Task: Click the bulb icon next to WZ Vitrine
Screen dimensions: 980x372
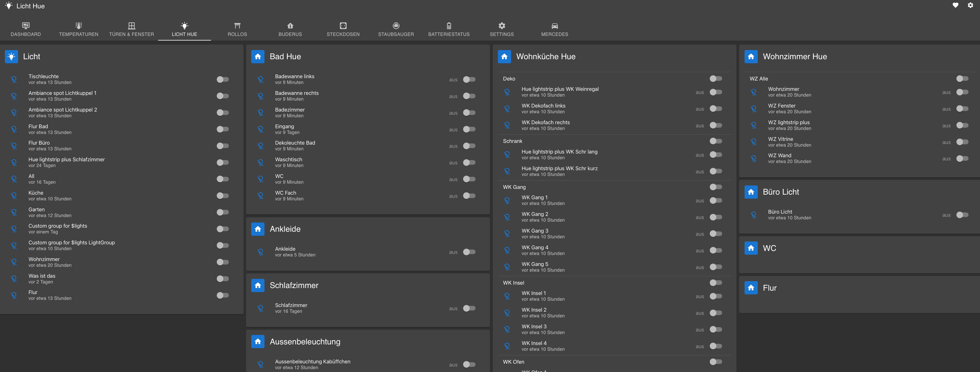Action: pos(754,142)
